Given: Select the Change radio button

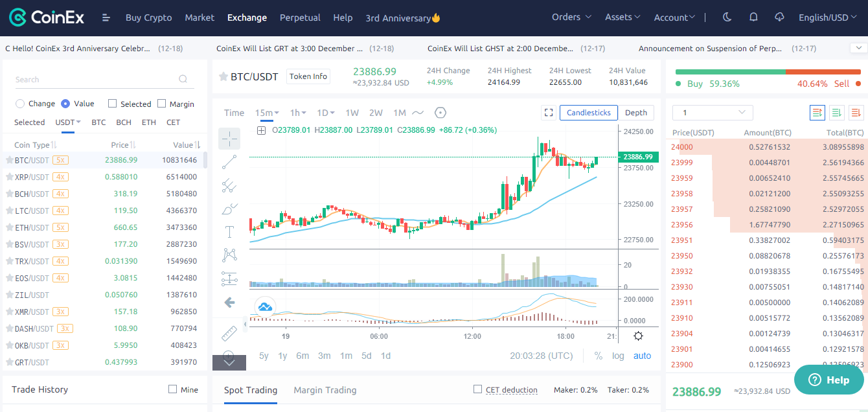Looking at the screenshot, I should pos(20,104).
